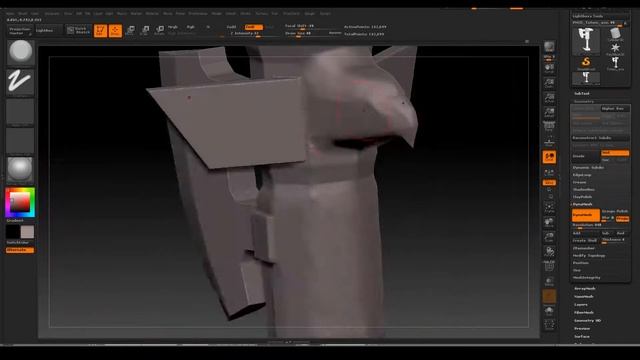Open Projection Master

20,31
